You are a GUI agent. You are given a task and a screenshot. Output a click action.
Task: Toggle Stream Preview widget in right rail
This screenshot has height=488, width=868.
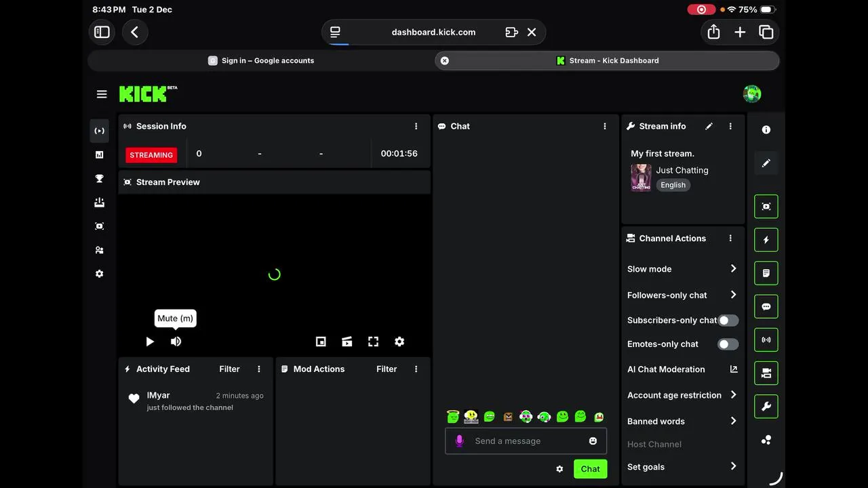pyautogui.click(x=766, y=207)
